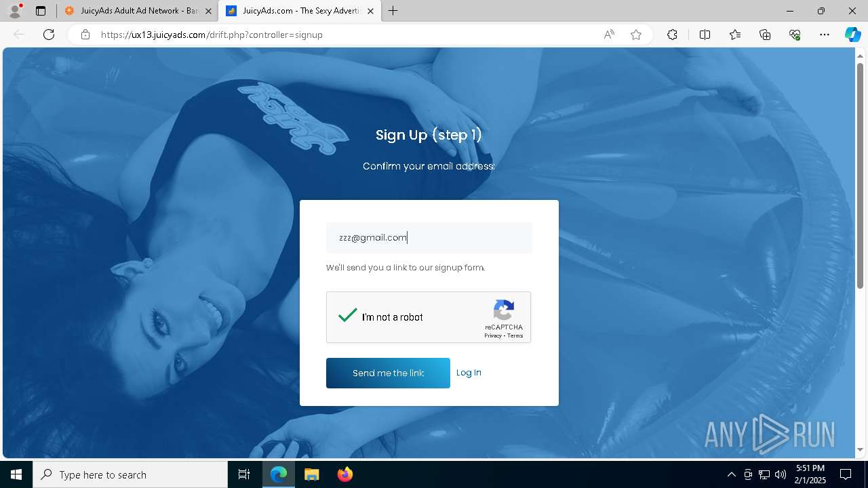The width and height of the screenshot is (868, 488).
Task: Refresh the current page
Action: pyautogui.click(x=49, y=35)
